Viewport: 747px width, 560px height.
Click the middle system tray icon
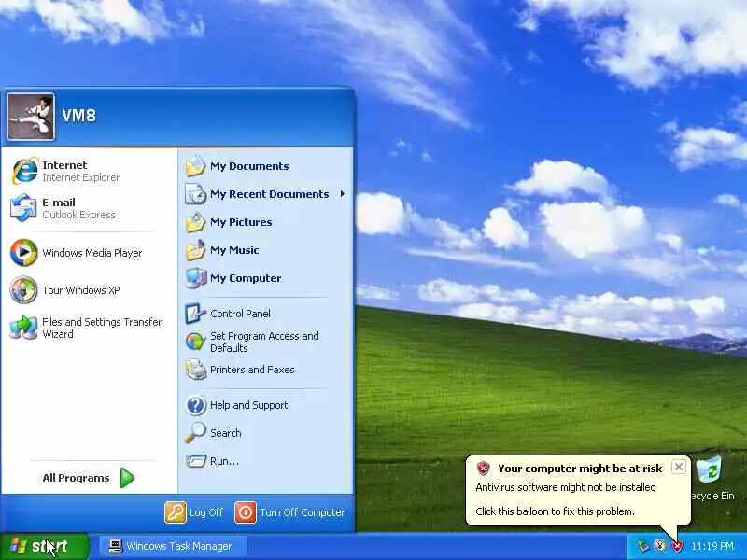coord(660,546)
